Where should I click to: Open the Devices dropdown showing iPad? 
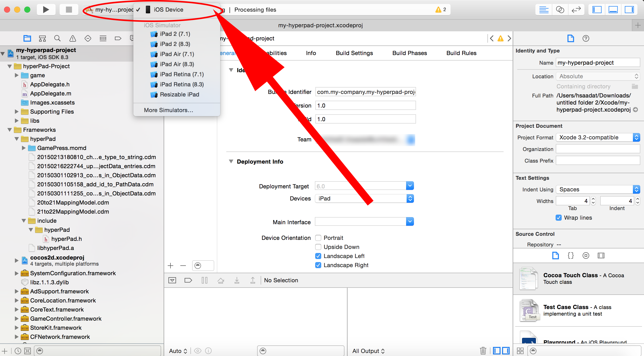(364, 198)
